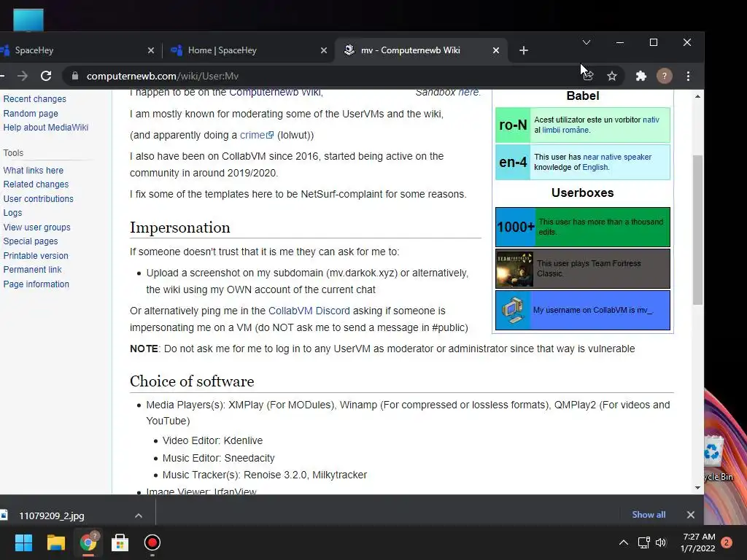Open File Explorer from the taskbar
Viewport: 747px width, 560px height.
point(55,542)
